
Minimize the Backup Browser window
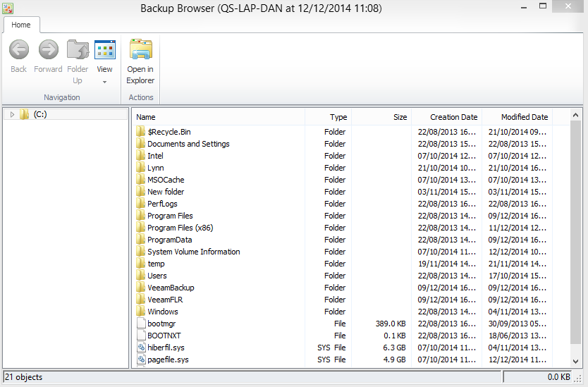pyautogui.click(x=524, y=6)
